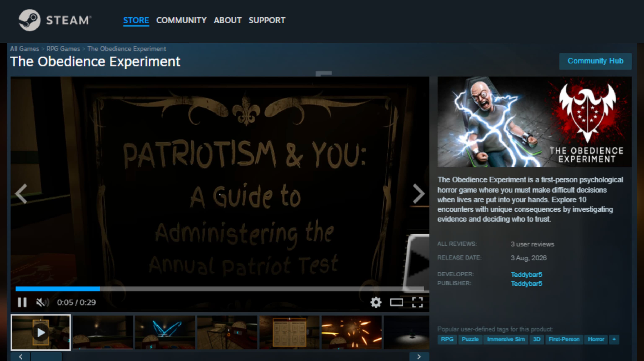Click the 0:05 / 0:29 timestamp
This screenshot has width=644, height=361.
pos(76,303)
